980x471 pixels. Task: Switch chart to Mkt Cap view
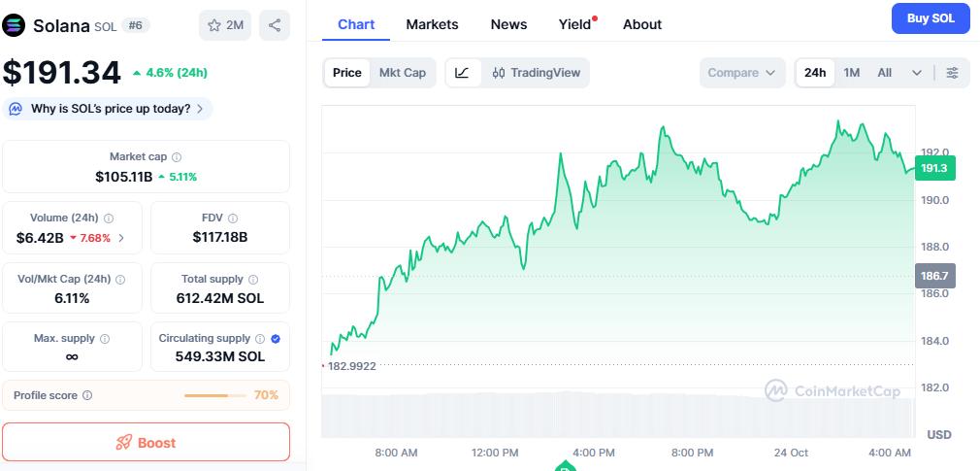[402, 73]
